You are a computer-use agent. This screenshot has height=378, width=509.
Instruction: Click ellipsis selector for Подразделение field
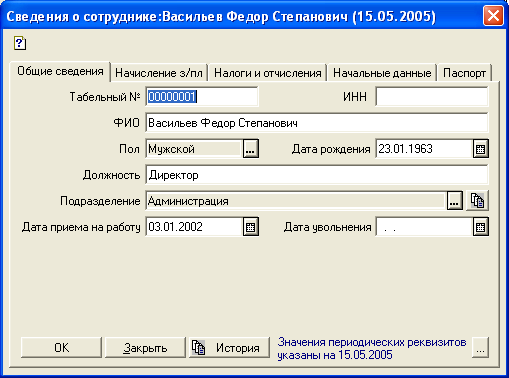tap(454, 201)
